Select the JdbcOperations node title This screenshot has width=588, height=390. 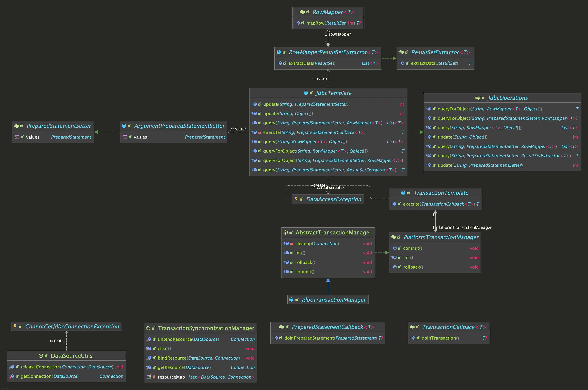[x=508, y=98]
